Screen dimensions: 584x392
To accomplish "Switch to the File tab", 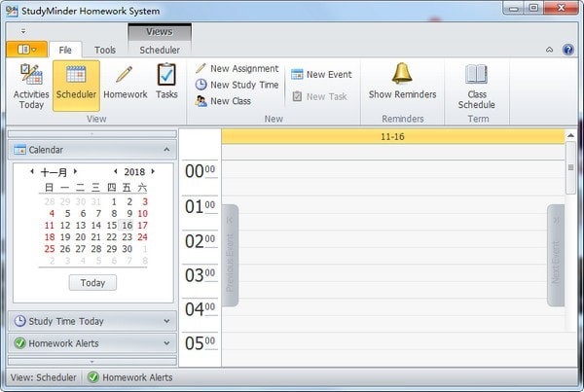I will pos(65,50).
